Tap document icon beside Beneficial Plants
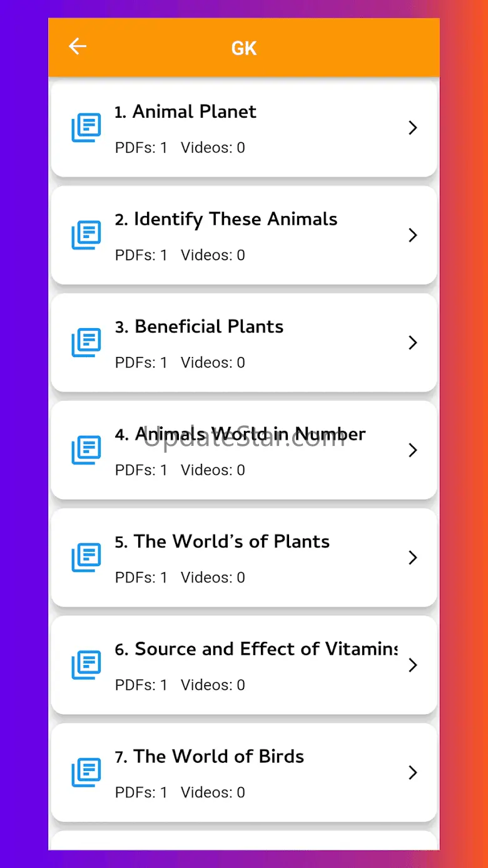The image size is (488, 868). 86,343
